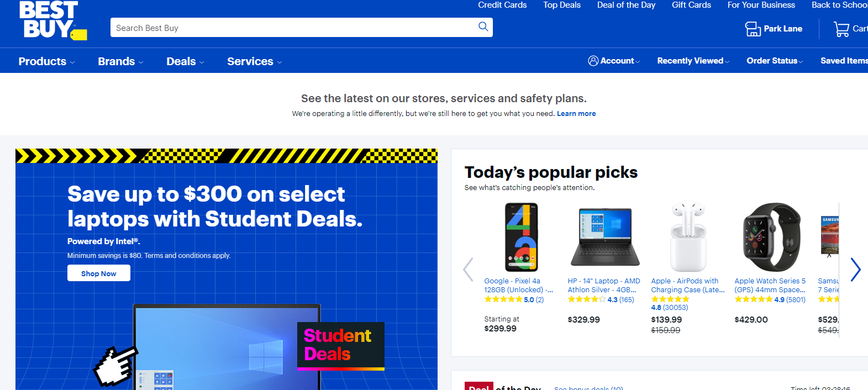Show next popular picks with right arrow

[855, 270]
